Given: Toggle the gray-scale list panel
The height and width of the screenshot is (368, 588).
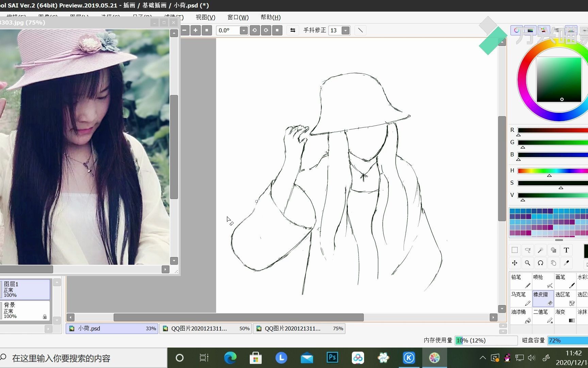Looking at the screenshot, I should pyautogui.click(x=557, y=30).
